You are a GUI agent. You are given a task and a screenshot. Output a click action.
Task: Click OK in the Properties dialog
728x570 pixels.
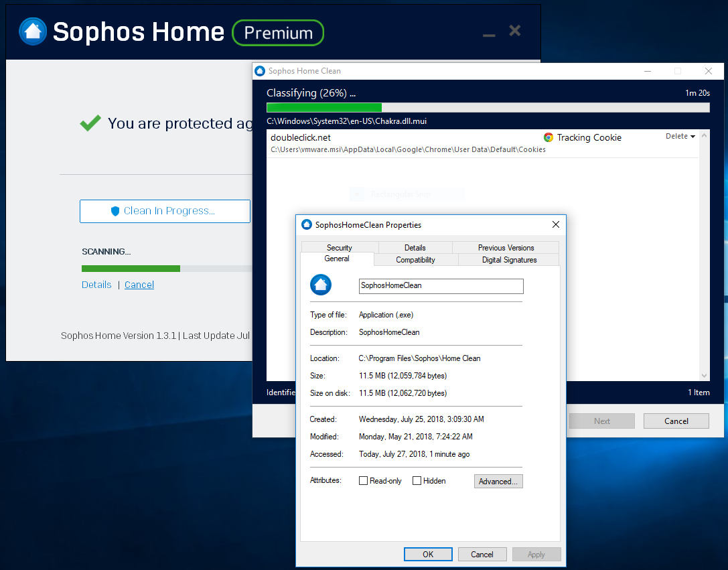428,554
